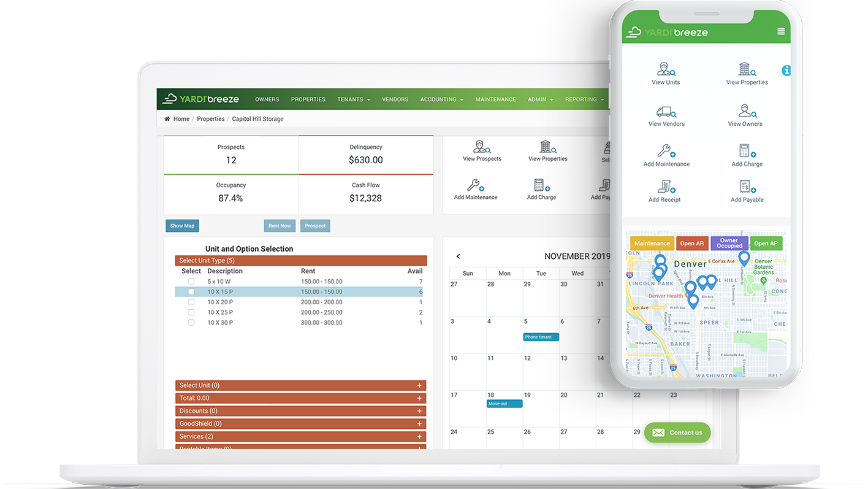Select checkbox for 10 X 15 P unit
The width and height of the screenshot is (868, 489).
pyautogui.click(x=191, y=292)
